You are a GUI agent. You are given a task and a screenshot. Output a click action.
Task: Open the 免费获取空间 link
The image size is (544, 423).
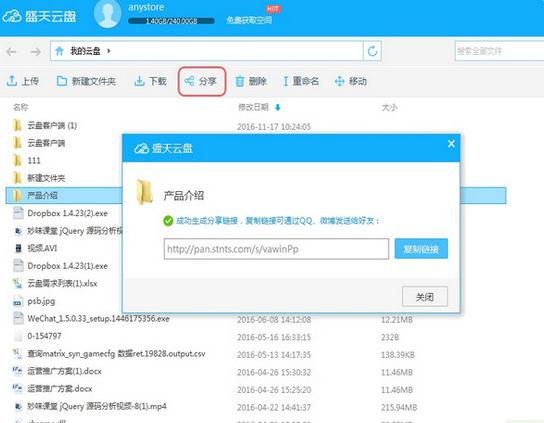pos(249,20)
